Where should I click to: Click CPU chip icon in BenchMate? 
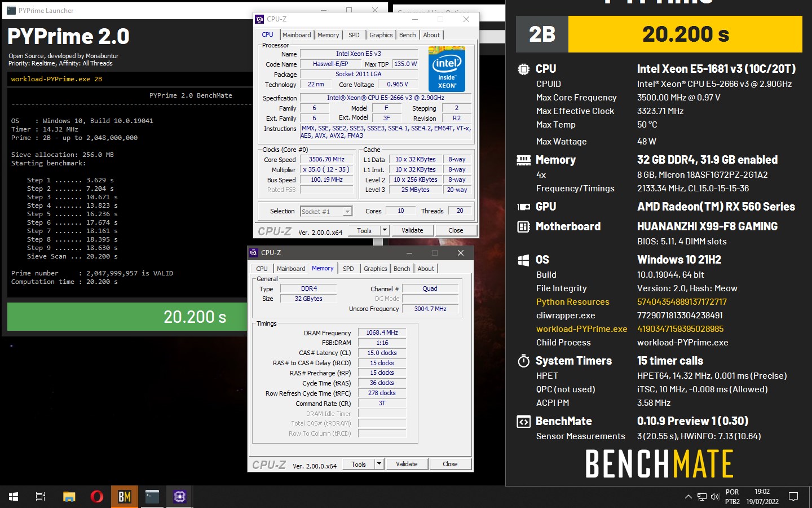(x=523, y=69)
